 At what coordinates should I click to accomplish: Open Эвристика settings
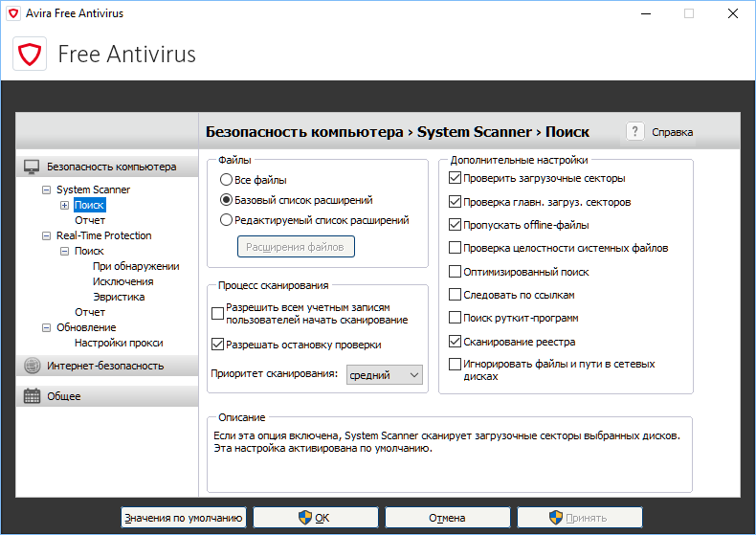pyautogui.click(x=119, y=297)
